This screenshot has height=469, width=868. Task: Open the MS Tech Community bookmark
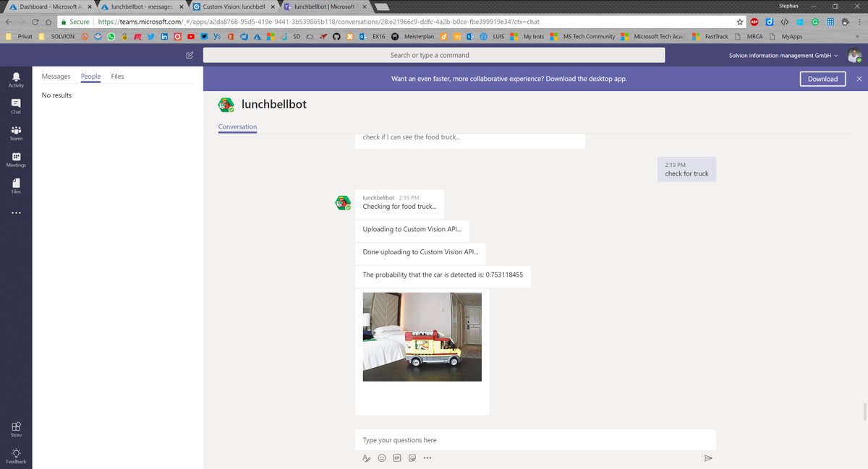(582, 36)
